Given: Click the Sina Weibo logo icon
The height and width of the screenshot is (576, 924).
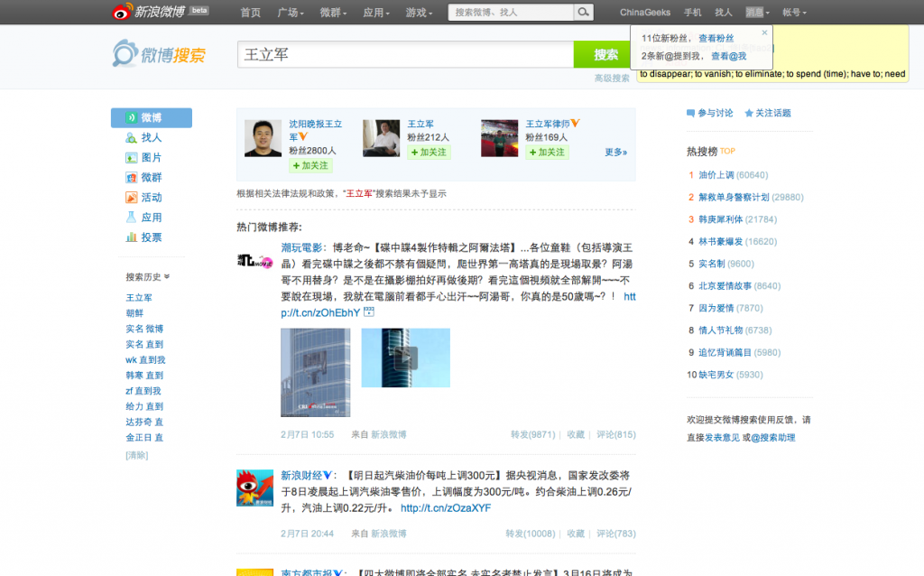Looking at the screenshot, I should click(x=122, y=12).
